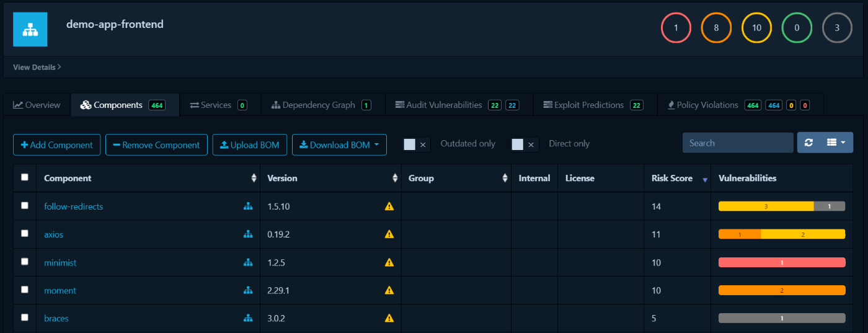This screenshot has width=868, height=333.
Task: Open the Download BOM dropdown
Action: point(339,145)
